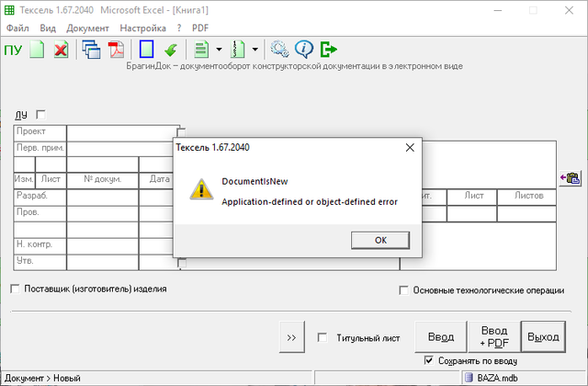The image size is (588, 386).
Task: Click the Дата column label
Action: coord(160,179)
